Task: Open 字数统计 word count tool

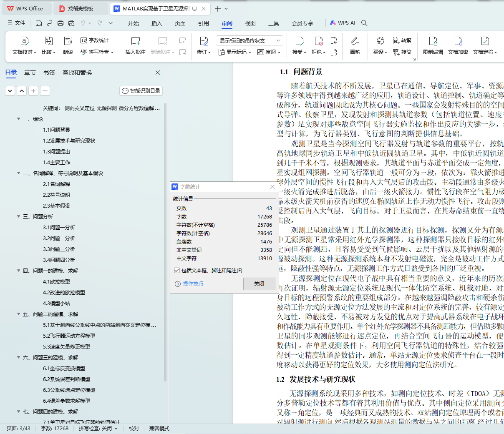Action: (x=95, y=40)
